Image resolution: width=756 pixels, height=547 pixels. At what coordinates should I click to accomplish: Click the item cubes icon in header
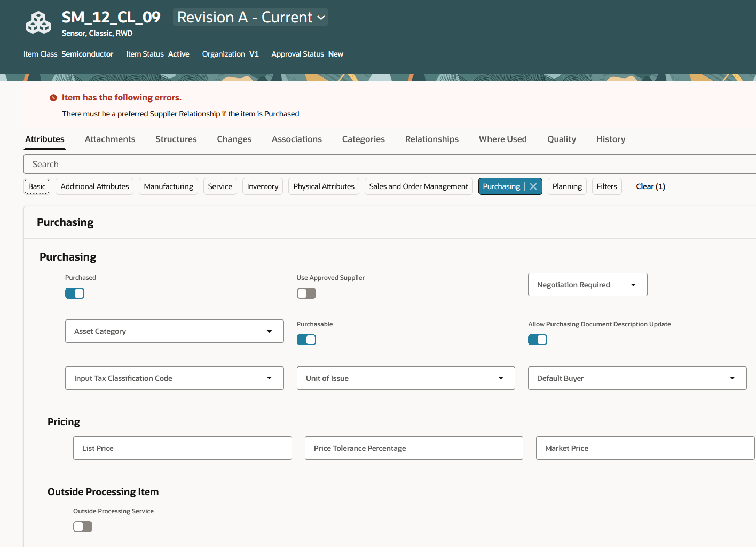(x=38, y=24)
